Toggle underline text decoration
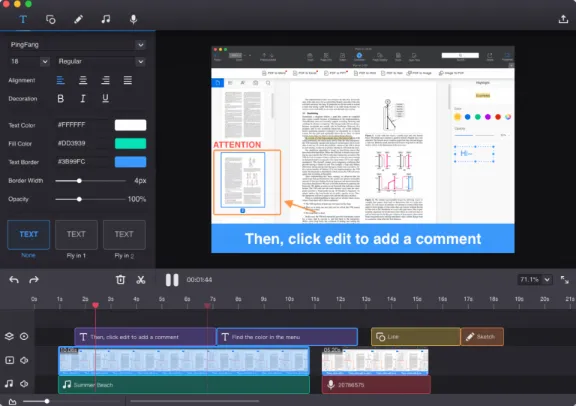The image size is (576, 406). 105,98
